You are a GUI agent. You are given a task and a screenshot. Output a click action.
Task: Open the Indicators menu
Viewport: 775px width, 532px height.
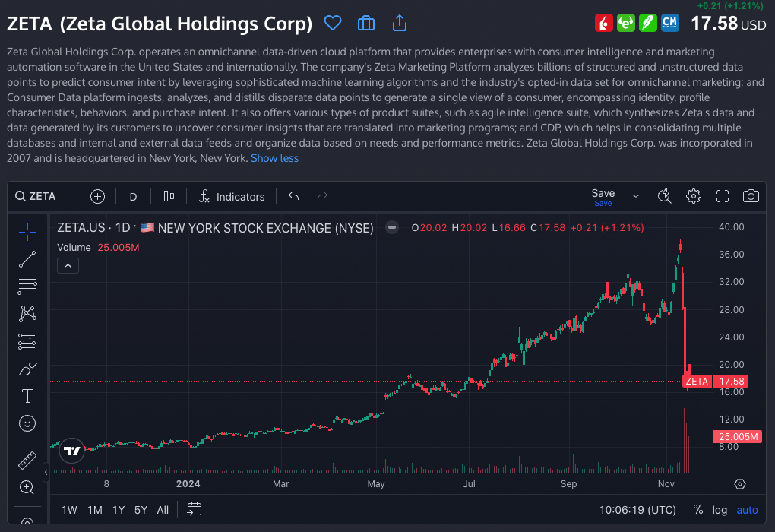(x=232, y=196)
